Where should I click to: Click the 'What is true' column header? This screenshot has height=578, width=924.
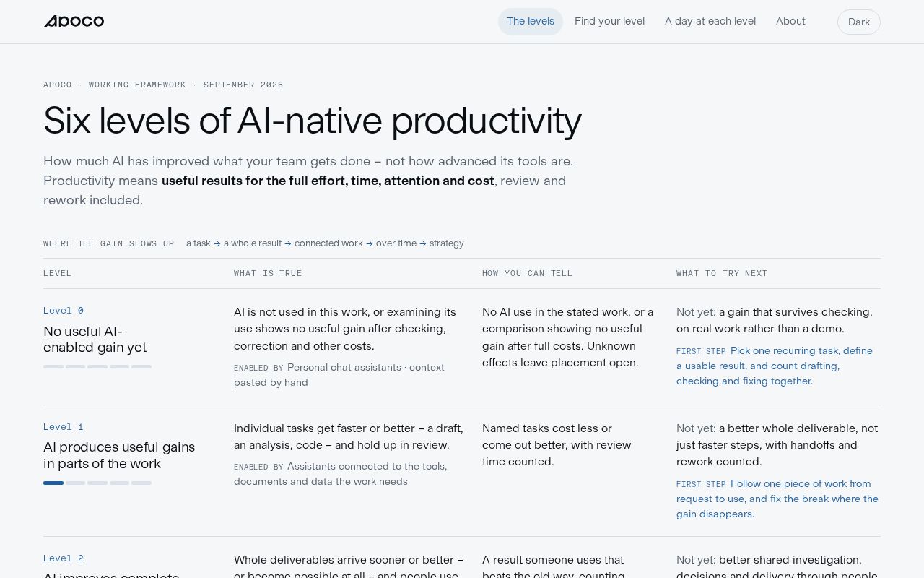coord(268,274)
